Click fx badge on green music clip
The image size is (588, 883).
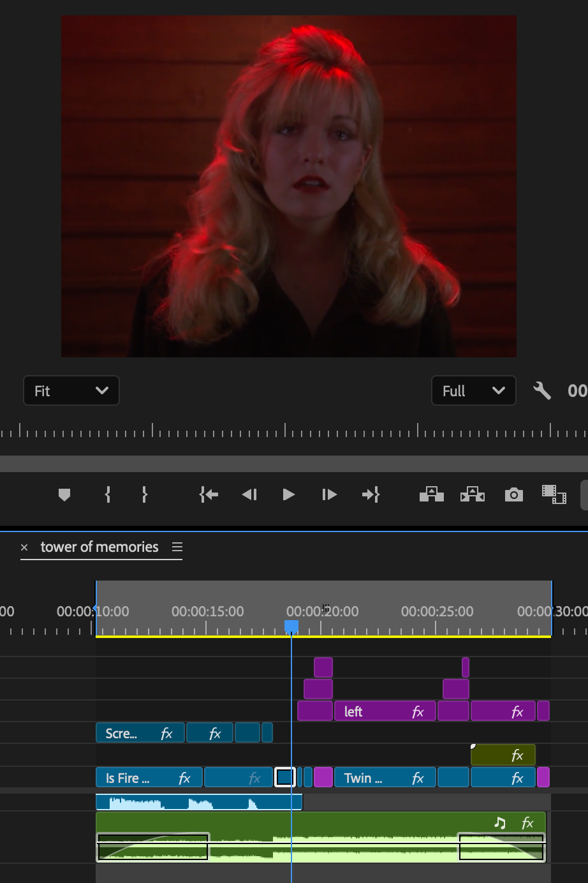click(x=527, y=822)
